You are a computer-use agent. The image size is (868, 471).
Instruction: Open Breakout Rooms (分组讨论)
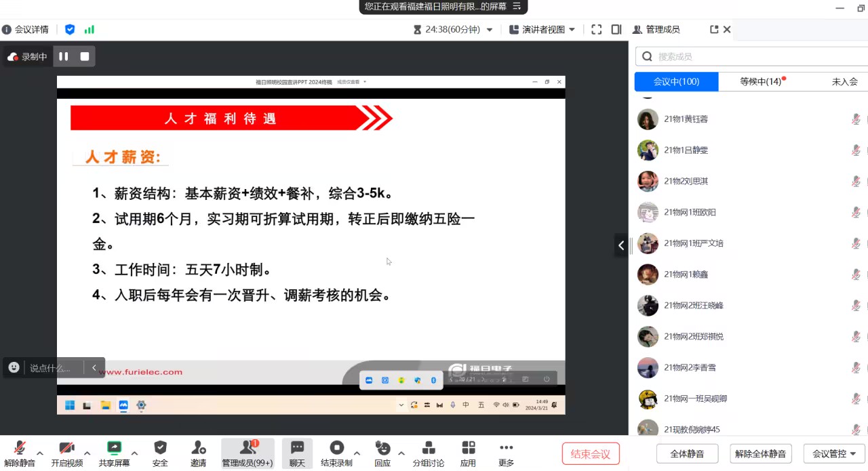pyautogui.click(x=428, y=449)
